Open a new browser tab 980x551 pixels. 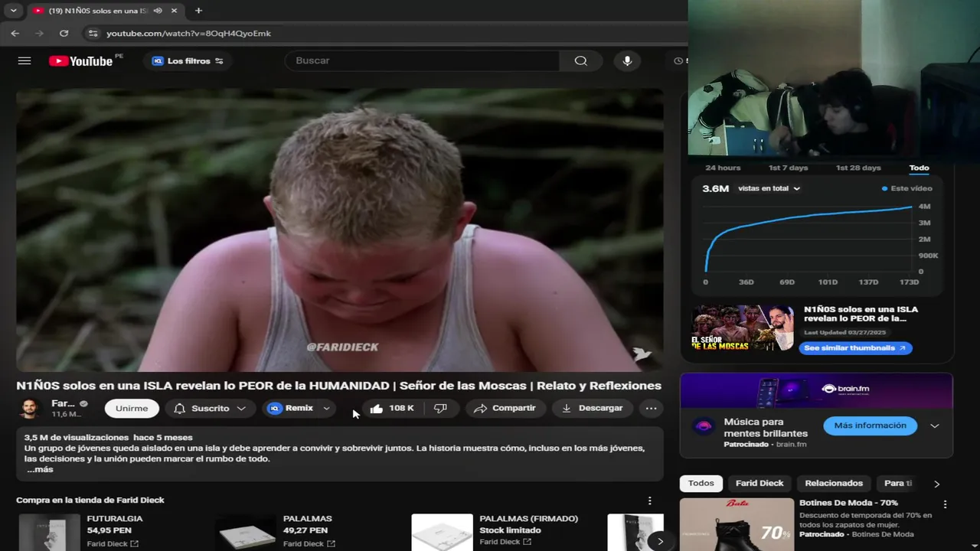coord(198,11)
